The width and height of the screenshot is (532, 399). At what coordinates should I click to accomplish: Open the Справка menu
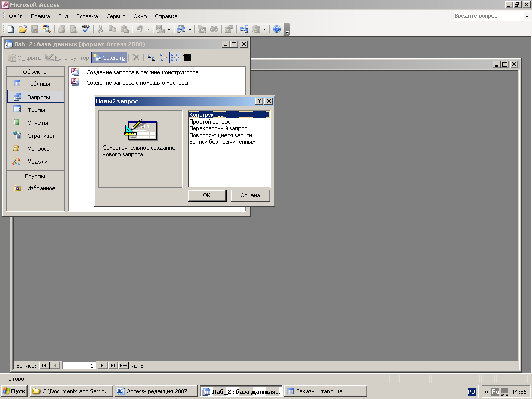click(x=166, y=16)
